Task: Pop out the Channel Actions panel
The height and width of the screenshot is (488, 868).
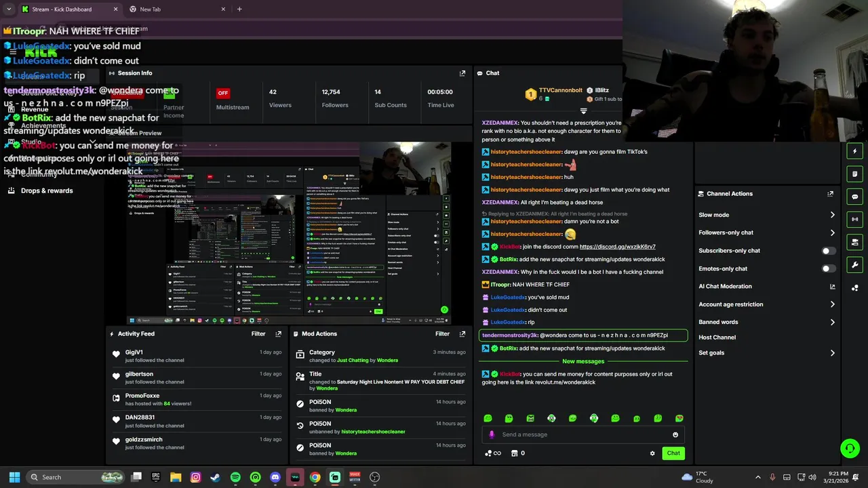Action: (830, 194)
